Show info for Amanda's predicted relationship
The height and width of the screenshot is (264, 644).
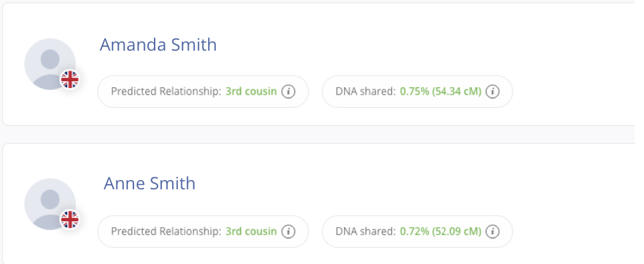pyautogui.click(x=288, y=91)
